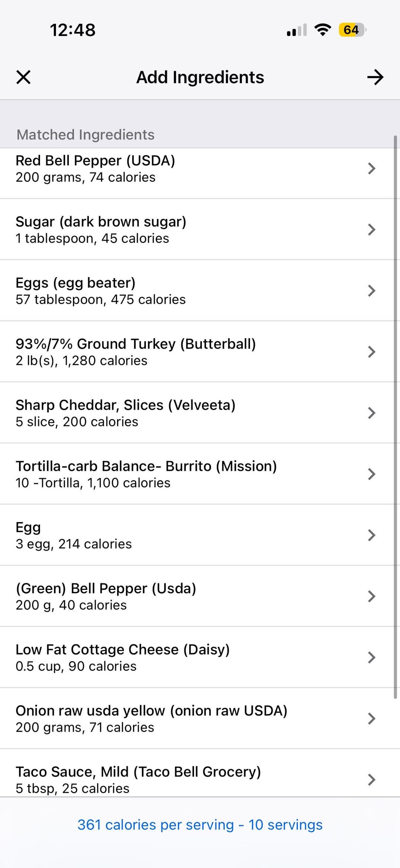The height and width of the screenshot is (868, 400).
Task: Tap the Wi-Fi status icon
Action: click(x=323, y=30)
